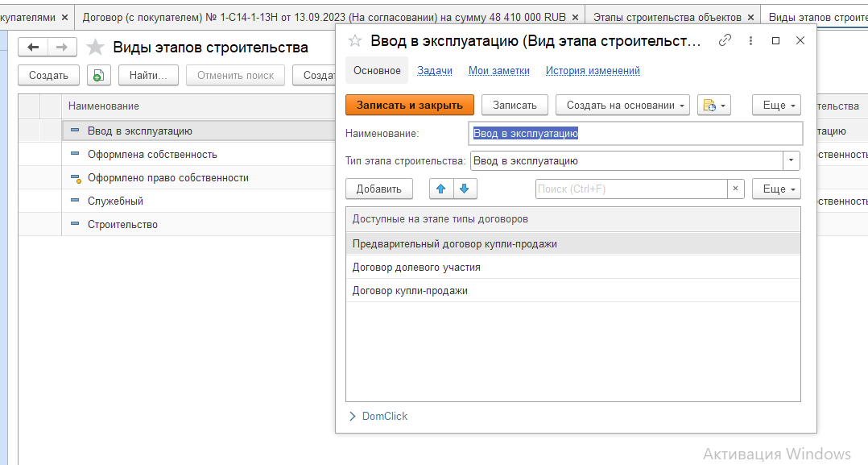Star the Виды этапов строительства list
This screenshot has height=465, width=868.
[96, 48]
